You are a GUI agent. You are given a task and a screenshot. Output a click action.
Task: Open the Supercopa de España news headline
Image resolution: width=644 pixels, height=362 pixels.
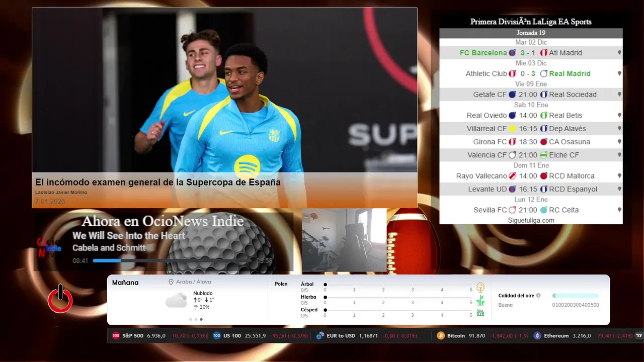[158, 182]
